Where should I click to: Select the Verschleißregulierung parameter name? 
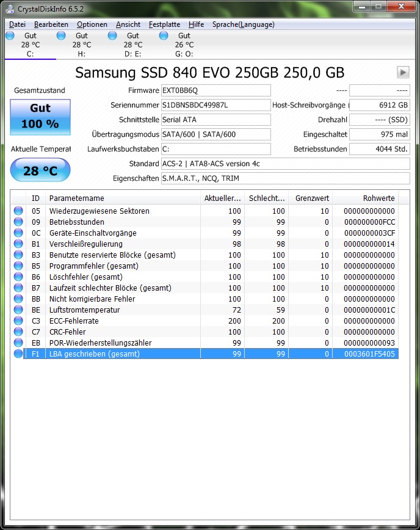tap(86, 244)
